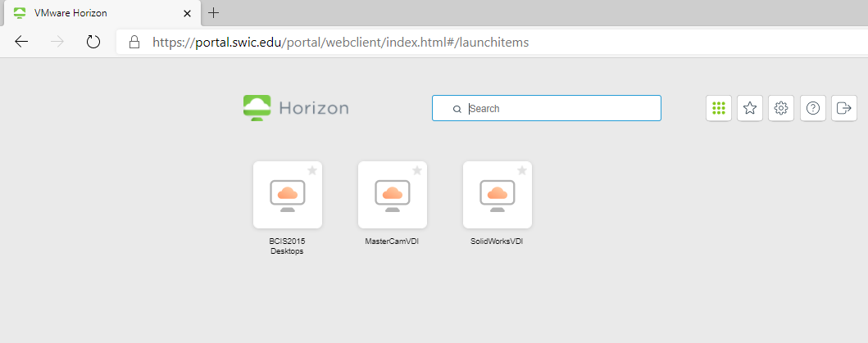Open a new browser tab
Viewport: 868px width, 343px height.
coord(214,13)
